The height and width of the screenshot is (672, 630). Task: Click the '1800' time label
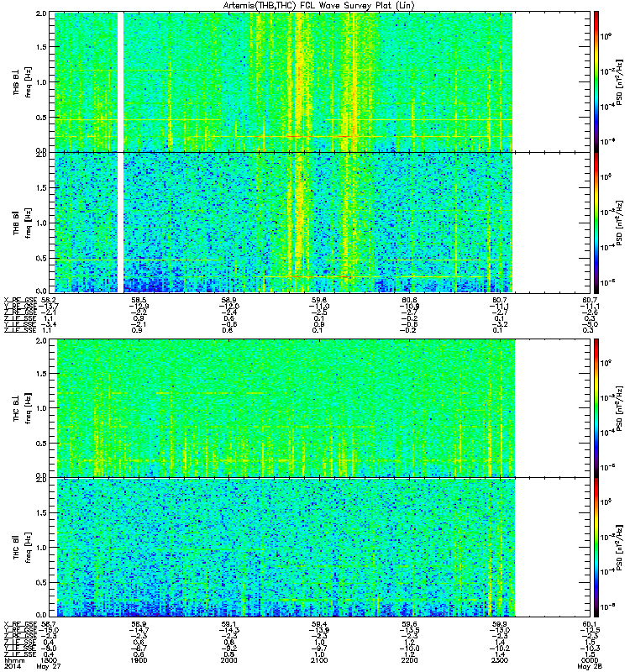(x=49, y=660)
